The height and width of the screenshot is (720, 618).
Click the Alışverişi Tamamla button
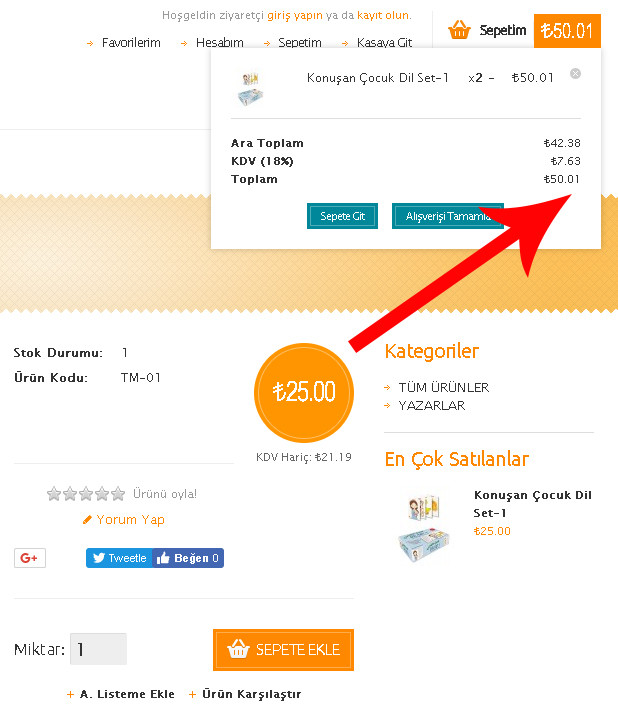pos(448,216)
